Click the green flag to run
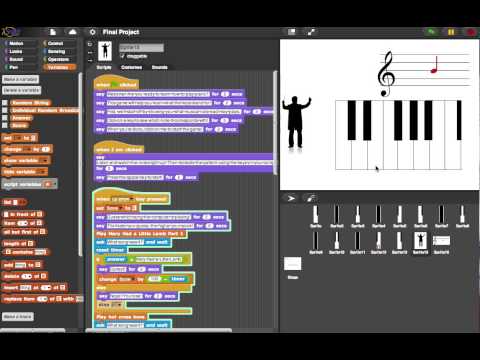480x360 pixels. 431,32
